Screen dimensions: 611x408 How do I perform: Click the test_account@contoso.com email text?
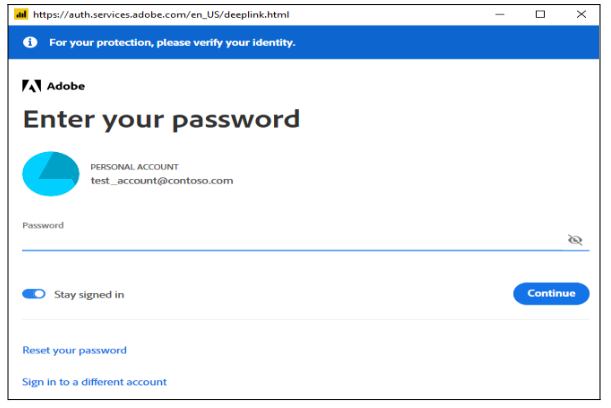point(161,181)
